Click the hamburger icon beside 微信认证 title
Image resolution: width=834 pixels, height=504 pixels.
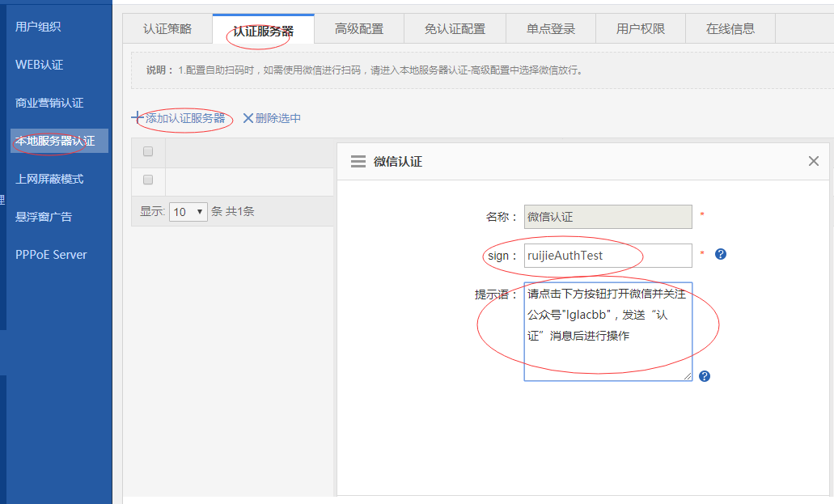click(x=358, y=161)
